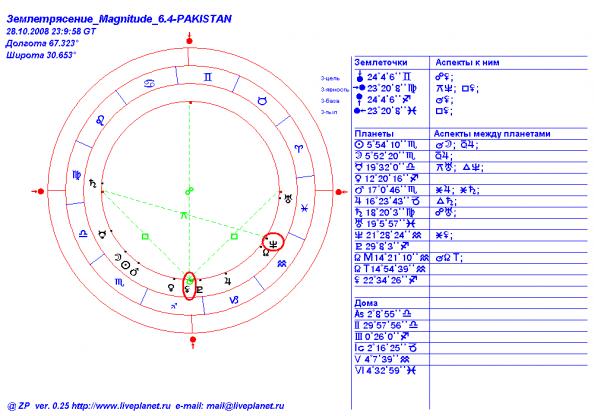Viewport: 594px width, 416px height.
Task: Click the Jupiter symbol inside the chart wheel
Action: tap(227, 281)
